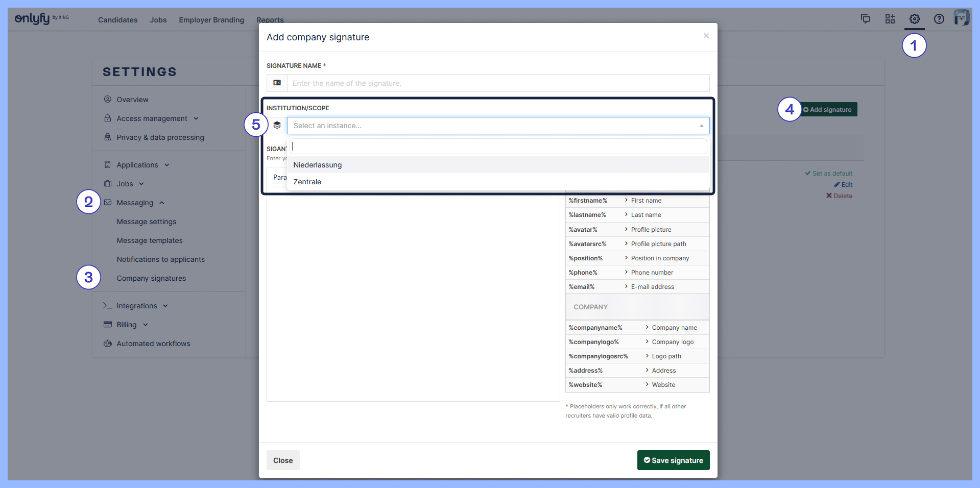Choose Zentrale from the instance list

[307, 182]
